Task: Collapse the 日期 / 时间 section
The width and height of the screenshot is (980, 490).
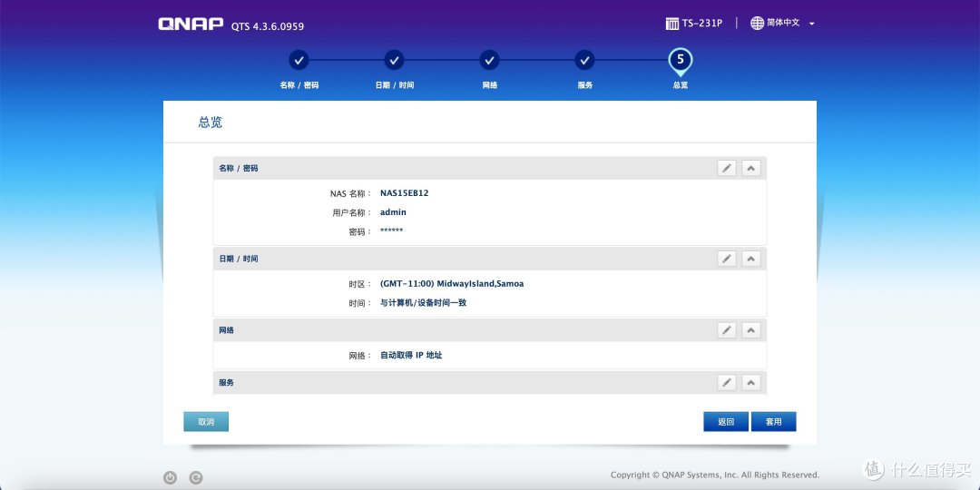Action: (750, 259)
